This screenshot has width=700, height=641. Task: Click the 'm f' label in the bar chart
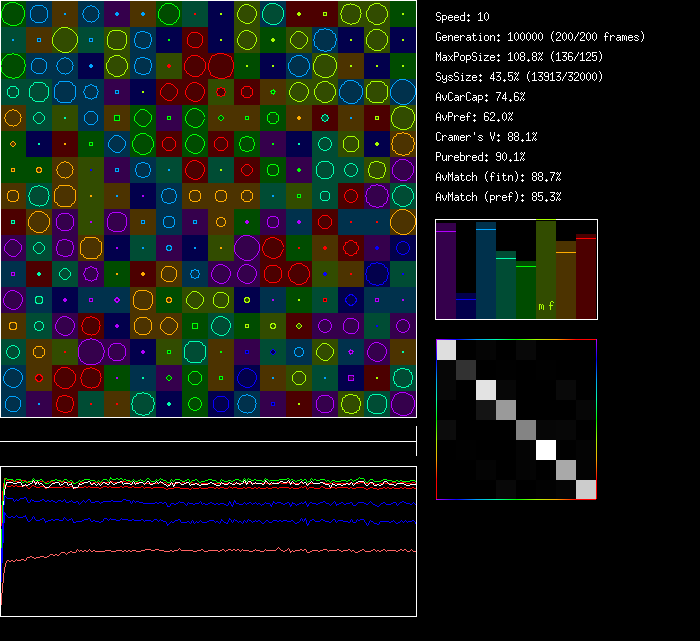click(546, 306)
